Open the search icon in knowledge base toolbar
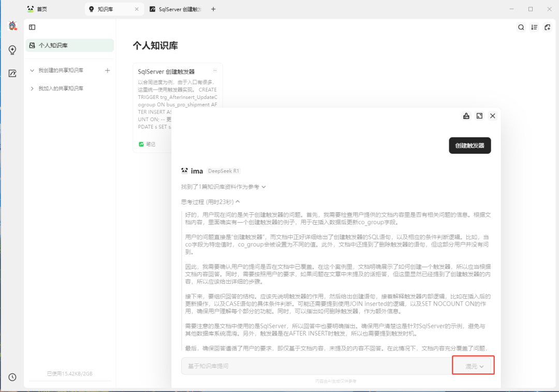The width and height of the screenshot is (559, 392). (521, 27)
